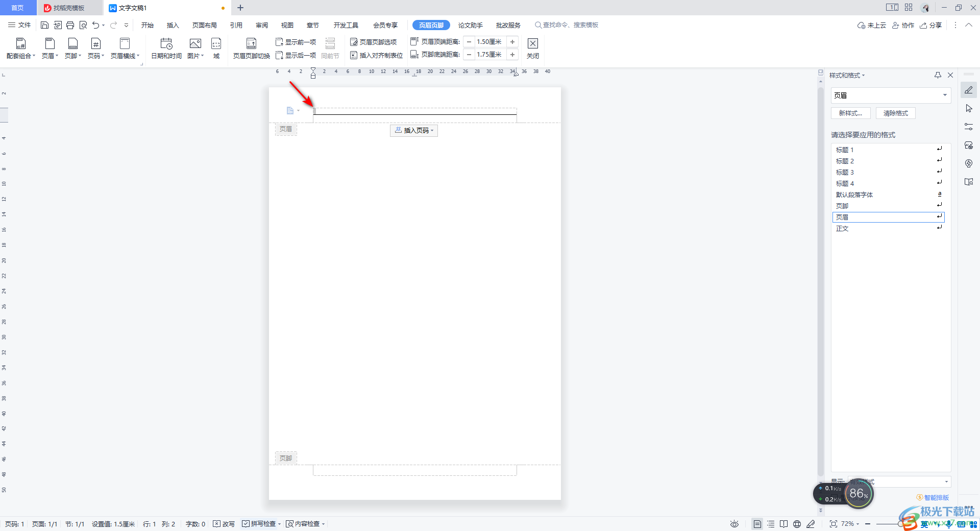Switch to the 审阅 ribbon tab
The height and width of the screenshot is (531, 980).
point(262,25)
